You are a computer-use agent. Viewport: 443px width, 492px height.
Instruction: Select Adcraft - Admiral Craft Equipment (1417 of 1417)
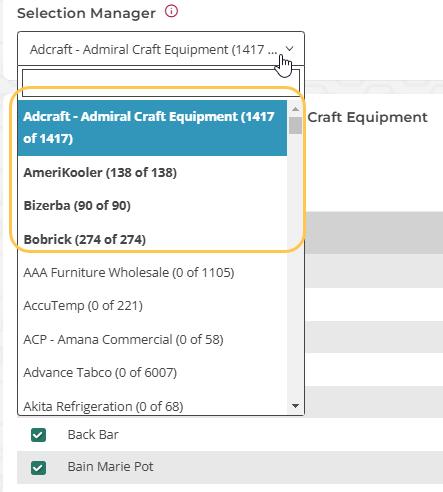(152, 128)
